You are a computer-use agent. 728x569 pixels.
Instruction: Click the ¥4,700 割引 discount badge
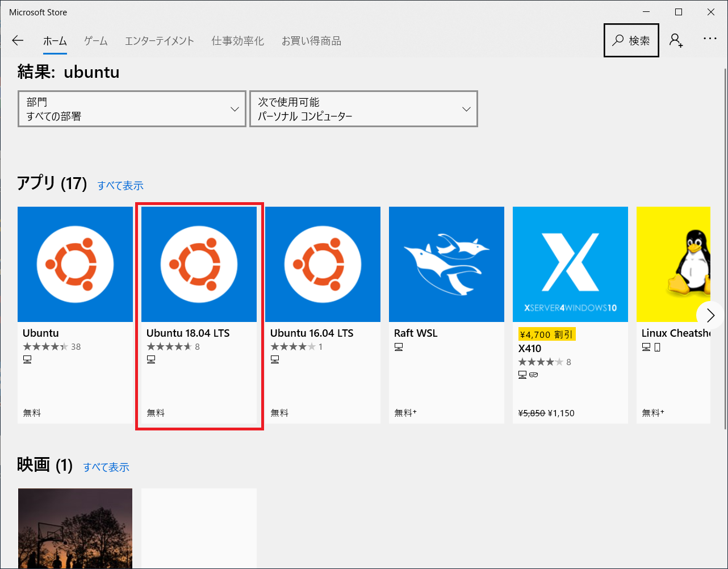[x=546, y=334]
